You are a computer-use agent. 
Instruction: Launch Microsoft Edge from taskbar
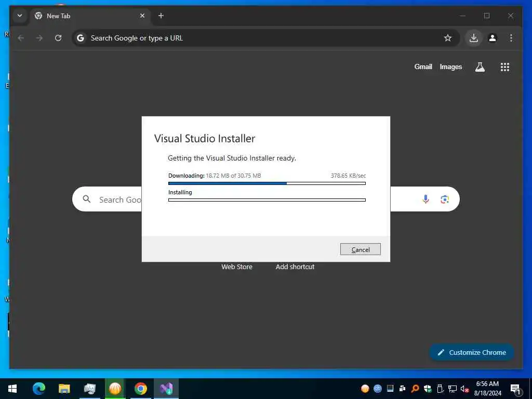click(x=38, y=389)
